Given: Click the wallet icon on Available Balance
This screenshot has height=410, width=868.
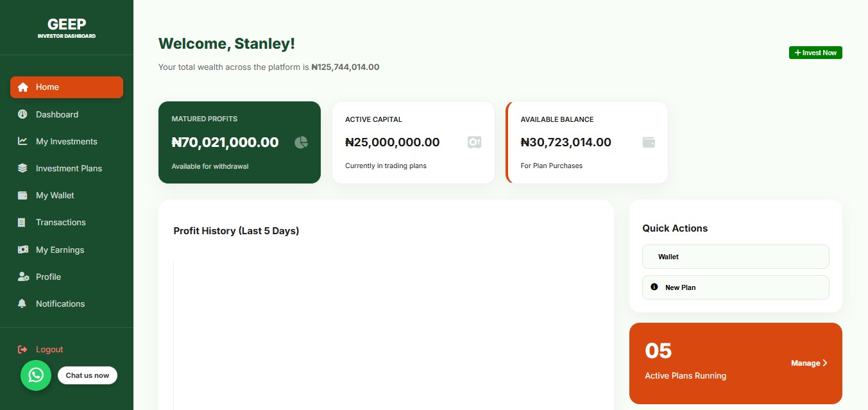Looking at the screenshot, I should click(x=649, y=142).
